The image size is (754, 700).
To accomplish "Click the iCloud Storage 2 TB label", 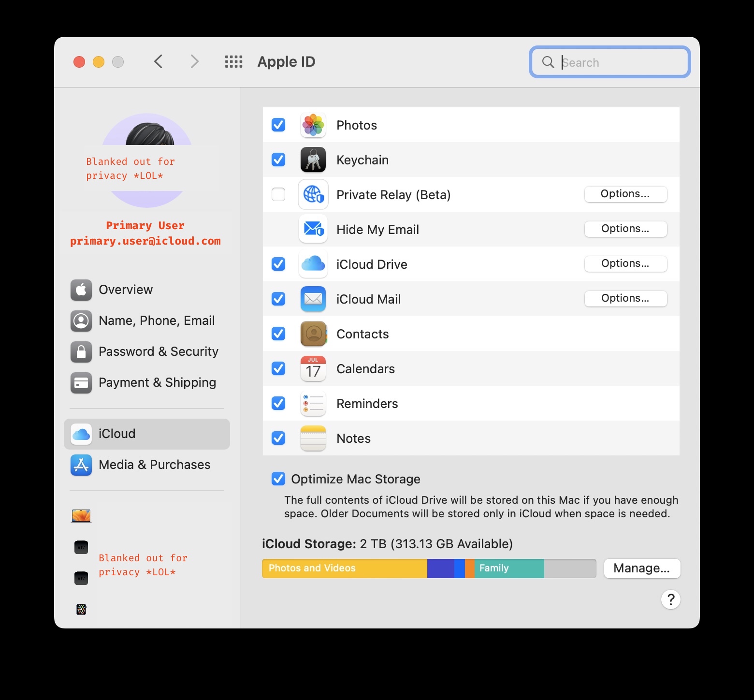I will click(387, 544).
